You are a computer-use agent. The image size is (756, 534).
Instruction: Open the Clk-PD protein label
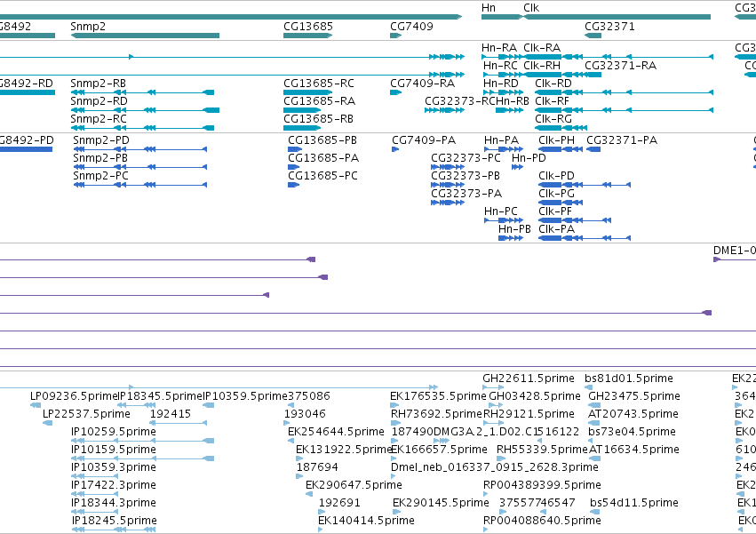coord(556,176)
